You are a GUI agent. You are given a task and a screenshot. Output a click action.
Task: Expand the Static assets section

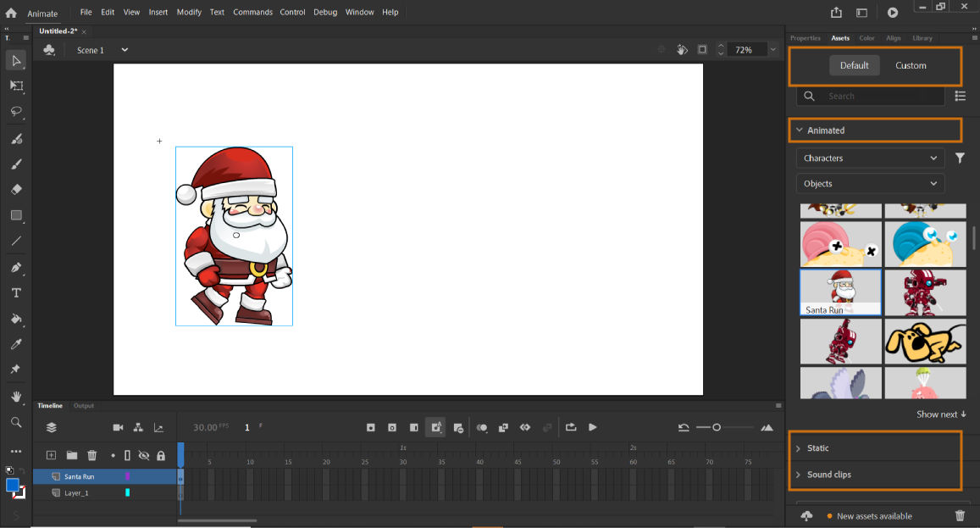click(817, 448)
